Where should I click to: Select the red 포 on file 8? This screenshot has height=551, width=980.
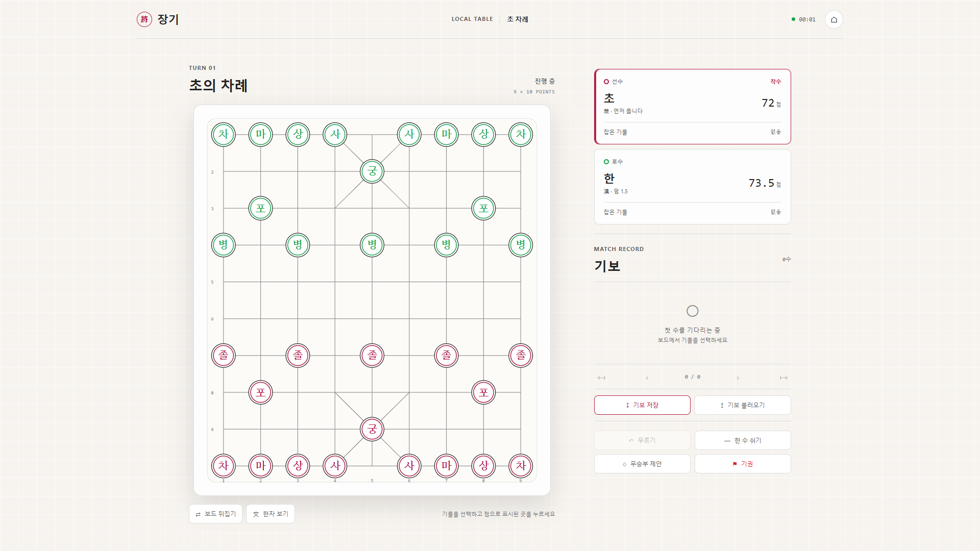(483, 392)
